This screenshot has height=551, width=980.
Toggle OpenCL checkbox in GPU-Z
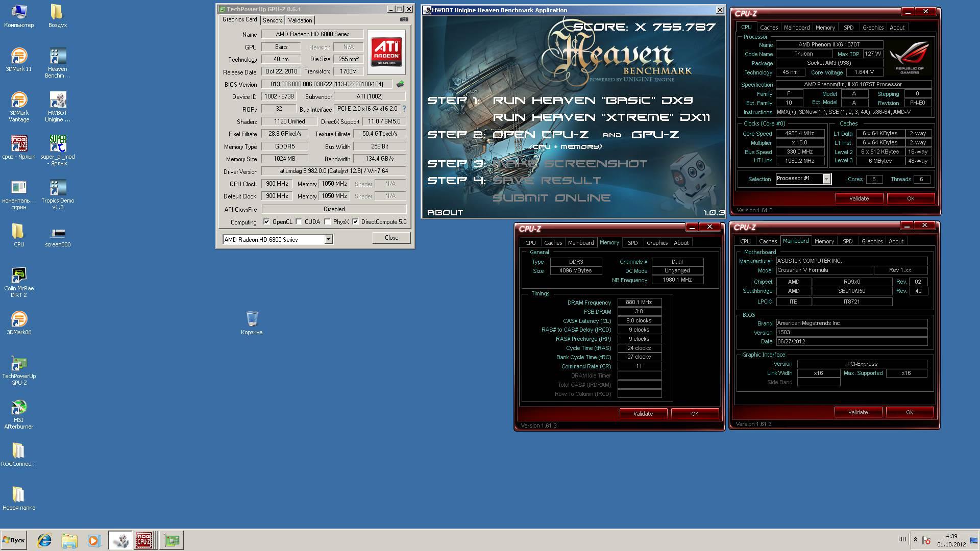266,222
